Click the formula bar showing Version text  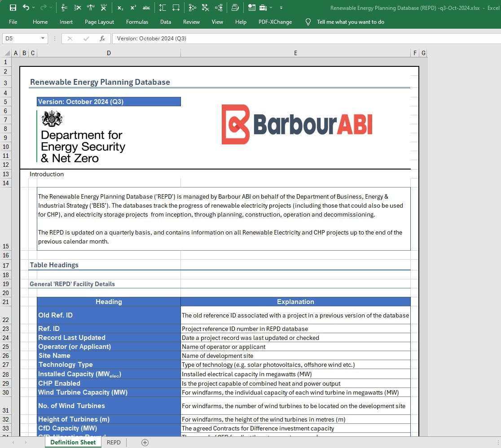pyautogui.click(x=306, y=39)
